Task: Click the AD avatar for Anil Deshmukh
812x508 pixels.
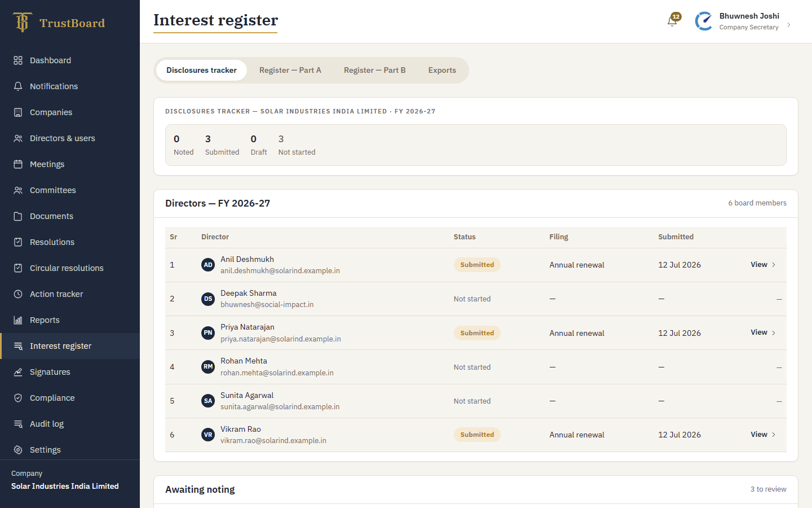Action: (208, 265)
